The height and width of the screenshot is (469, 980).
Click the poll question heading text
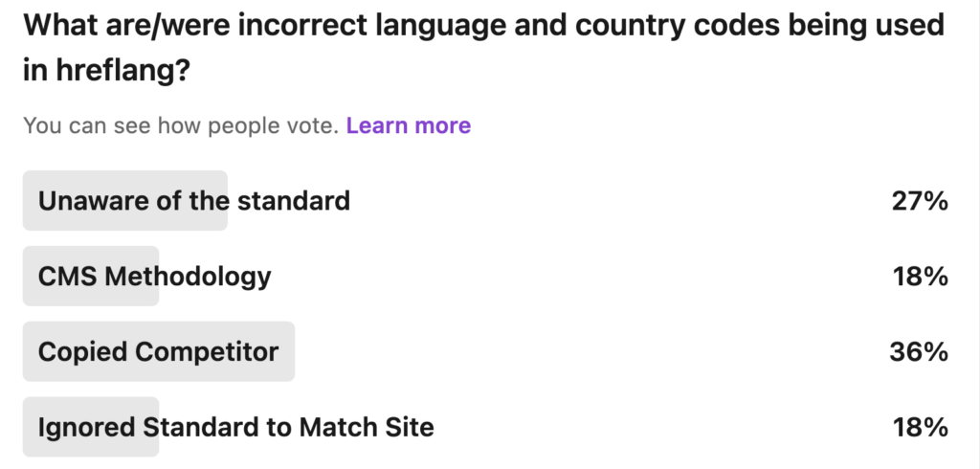point(483,48)
